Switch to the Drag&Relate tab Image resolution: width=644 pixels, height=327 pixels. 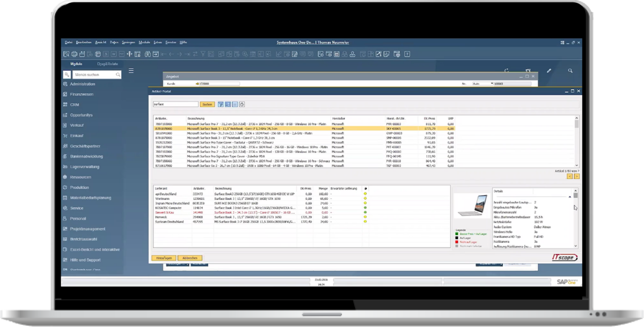point(107,63)
